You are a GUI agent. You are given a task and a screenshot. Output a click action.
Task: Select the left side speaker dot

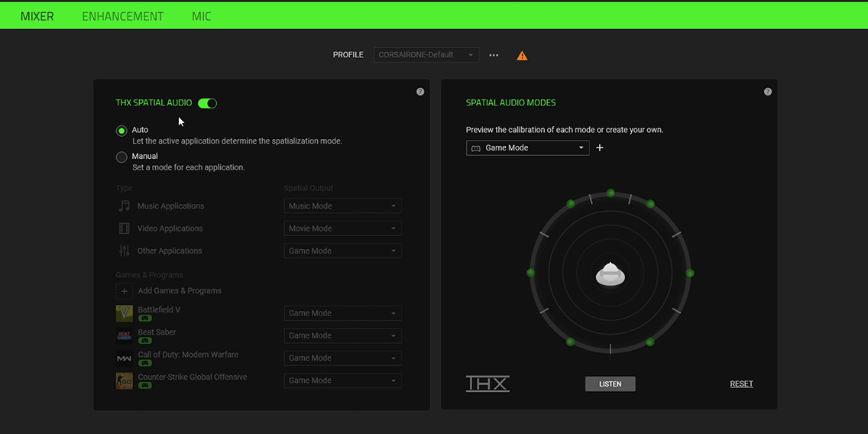[x=531, y=273]
